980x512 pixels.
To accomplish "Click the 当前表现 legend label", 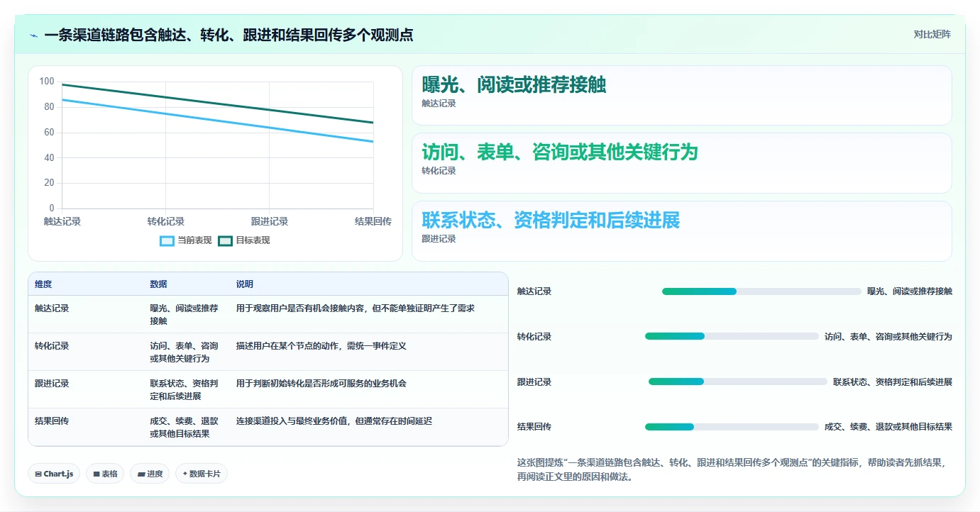I will tap(194, 240).
